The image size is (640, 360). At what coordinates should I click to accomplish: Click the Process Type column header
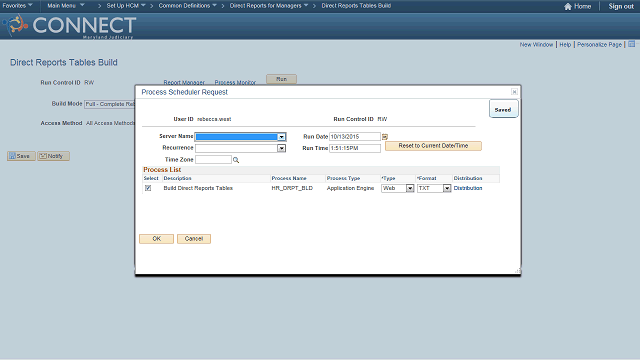pos(343,178)
